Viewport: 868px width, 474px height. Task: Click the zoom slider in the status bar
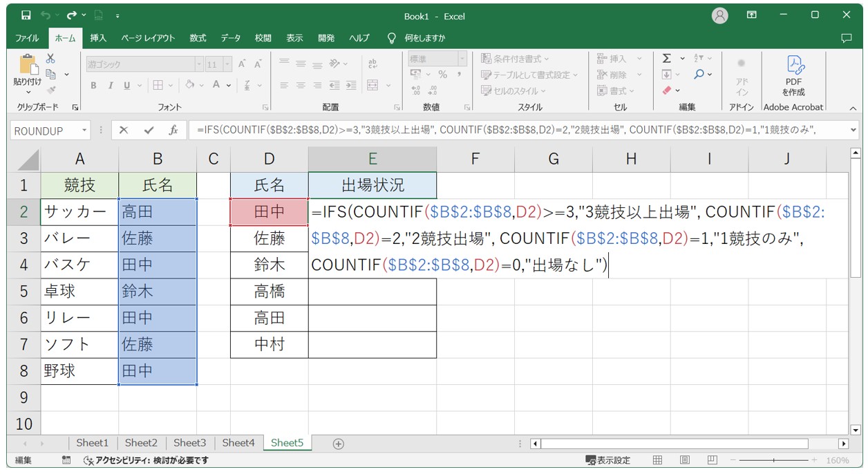pyautogui.click(x=775, y=459)
